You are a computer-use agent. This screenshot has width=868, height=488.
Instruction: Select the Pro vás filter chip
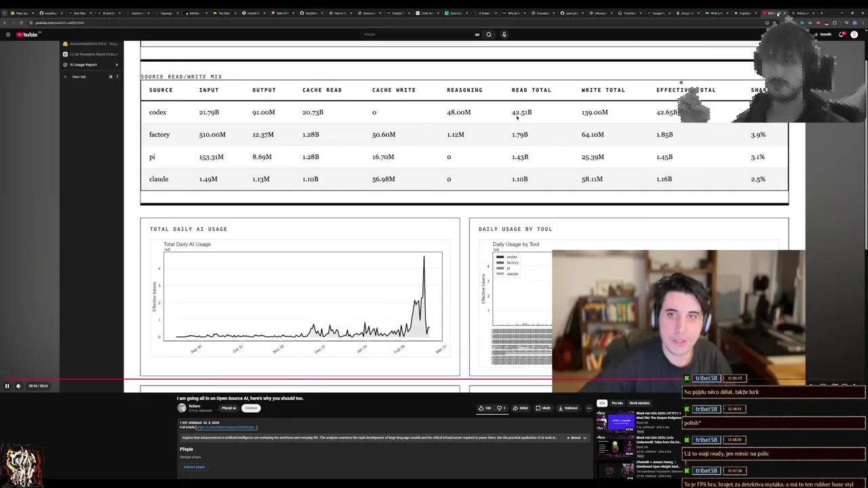point(616,403)
